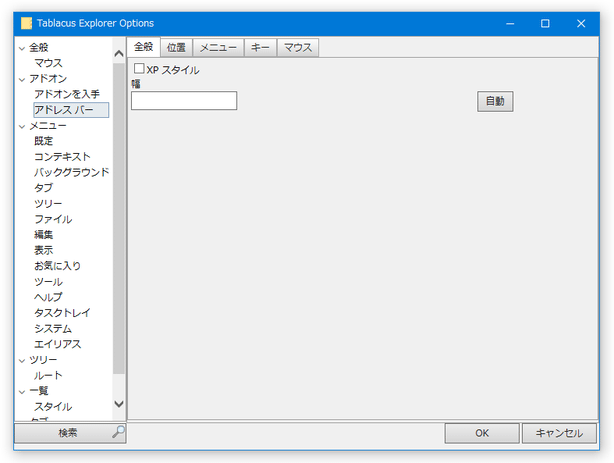Close the Tablacus Explorer Options window
614x463 pixels.
pyautogui.click(x=581, y=24)
